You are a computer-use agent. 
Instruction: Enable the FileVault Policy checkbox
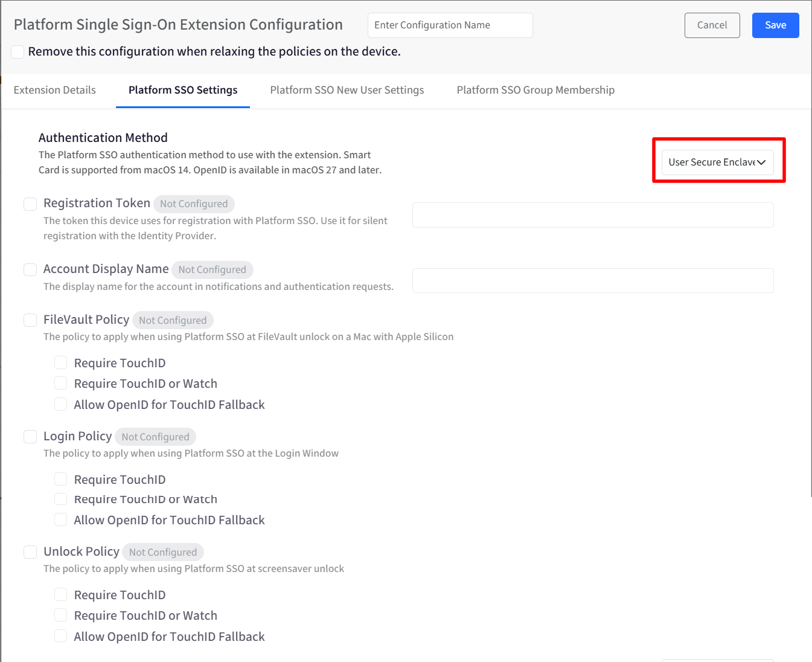pyautogui.click(x=30, y=320)
